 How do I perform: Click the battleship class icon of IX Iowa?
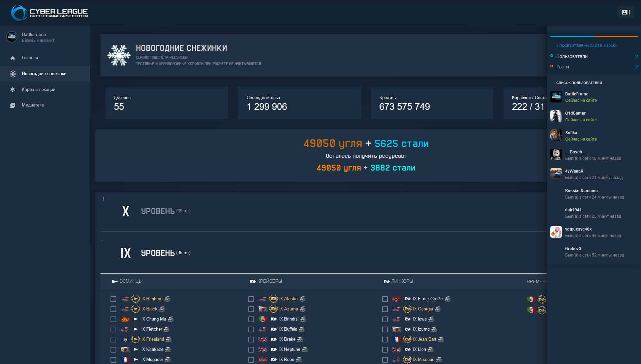pyautogui.click(x=407, y=319)
